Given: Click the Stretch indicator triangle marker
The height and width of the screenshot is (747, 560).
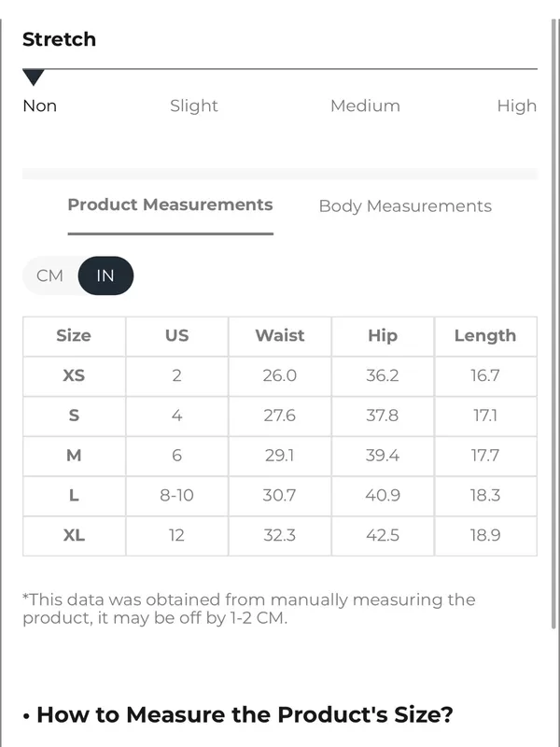Looking at the screenshot, I should pos(34,78).
